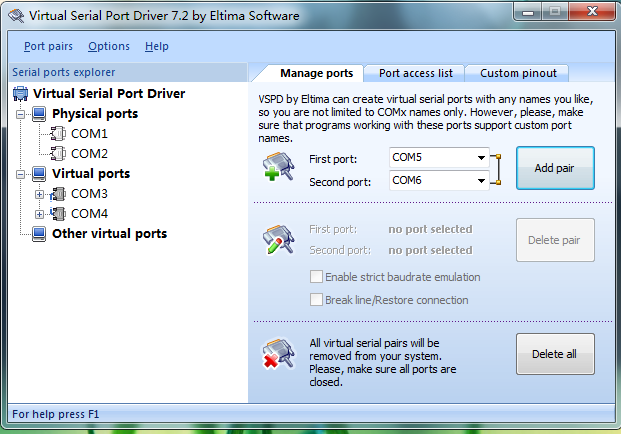Viewport: 621px width, 434px height.
Task: Select Virtual Serial Port Driver root node
Action: pyautogui.click(x=109, y=93)
